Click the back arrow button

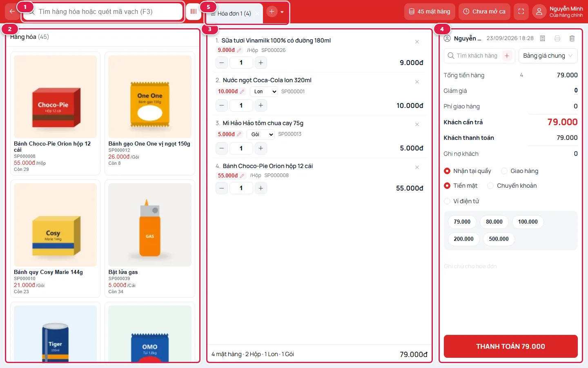click(12, 11)
